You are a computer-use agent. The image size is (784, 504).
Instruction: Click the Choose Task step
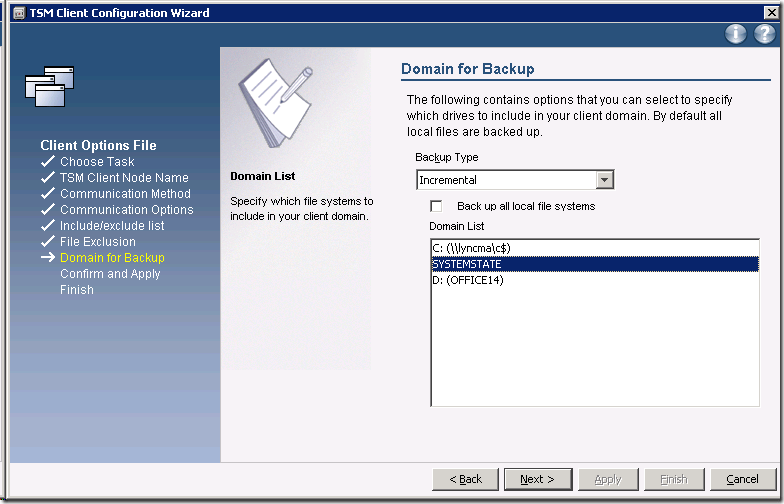pyautogui.click(x=97, y=162)
